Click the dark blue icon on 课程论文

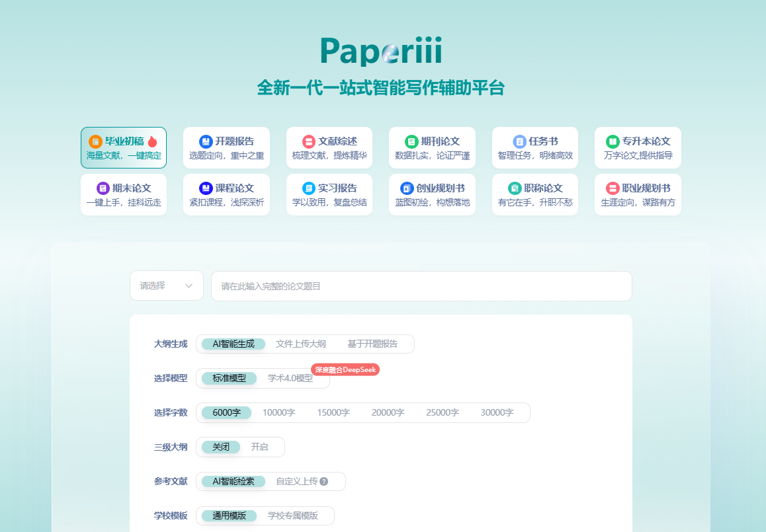pos(206,188)
